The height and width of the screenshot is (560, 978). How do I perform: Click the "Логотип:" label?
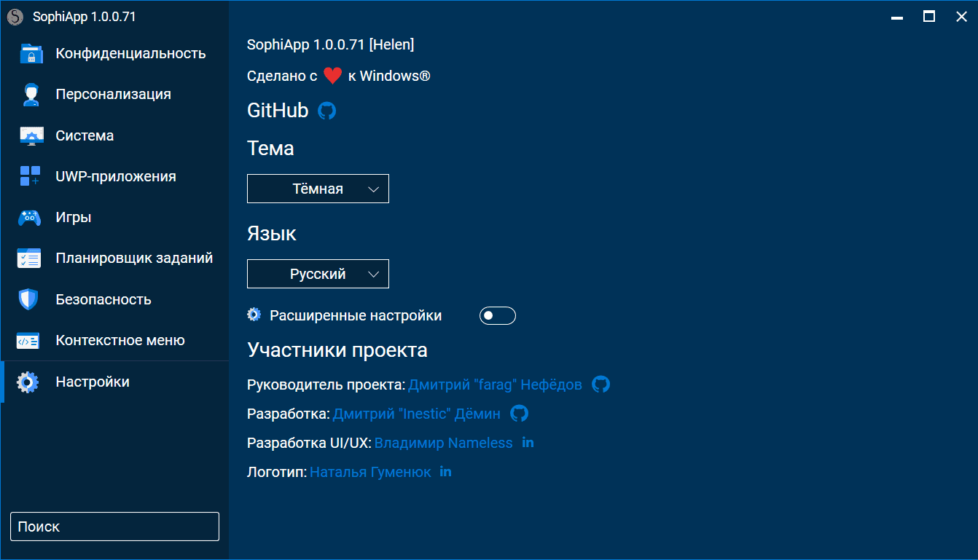point(277,472)
